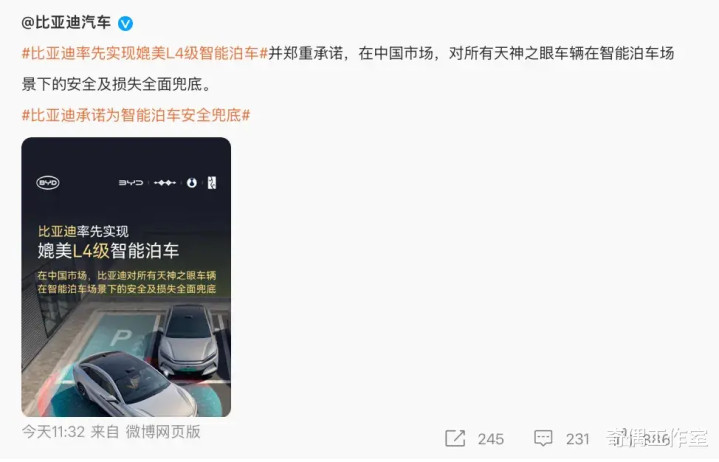
Task: Click the BYD wordmark logo in poster header
Action: point(131,182)
